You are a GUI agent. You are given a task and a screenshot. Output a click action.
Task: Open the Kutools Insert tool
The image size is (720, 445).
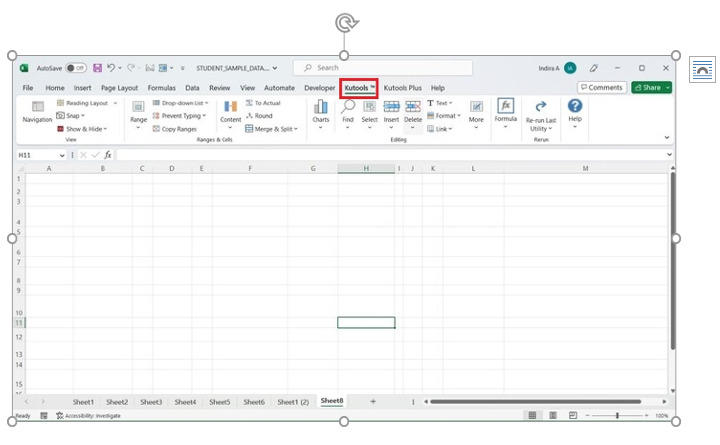coord(391,113)
